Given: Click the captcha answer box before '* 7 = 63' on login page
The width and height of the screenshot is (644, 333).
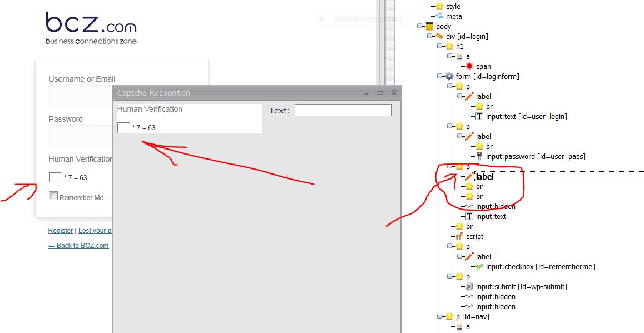Looking at the screenshot, I should point(56,177).
